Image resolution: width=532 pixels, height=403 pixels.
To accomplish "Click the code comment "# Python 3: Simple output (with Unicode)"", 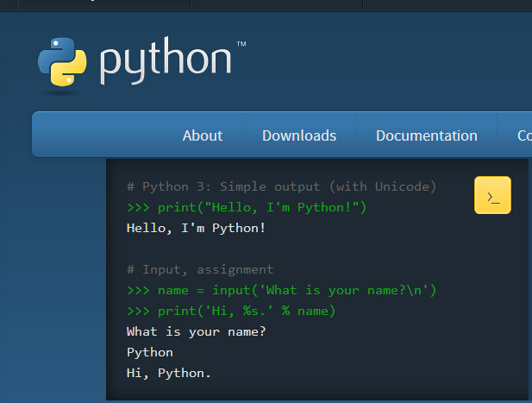I will point(281,186).
